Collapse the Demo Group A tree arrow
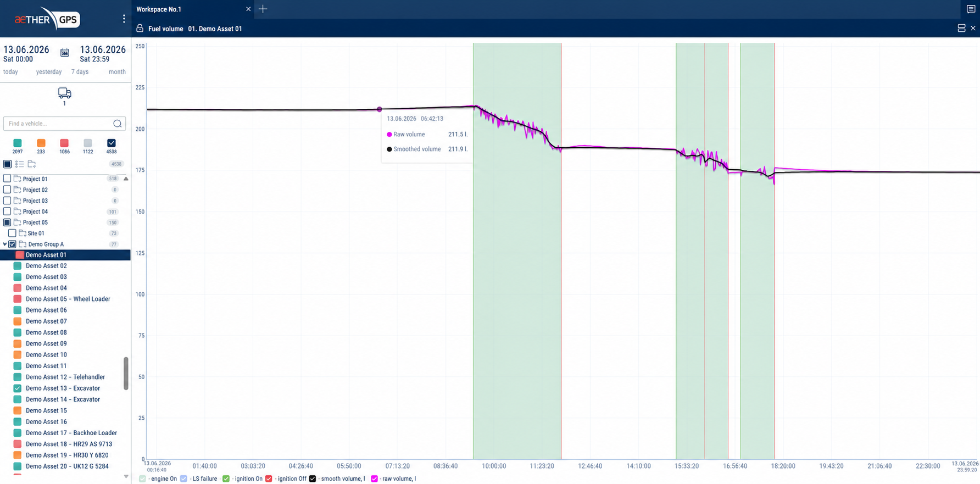 tap(5, 244)
